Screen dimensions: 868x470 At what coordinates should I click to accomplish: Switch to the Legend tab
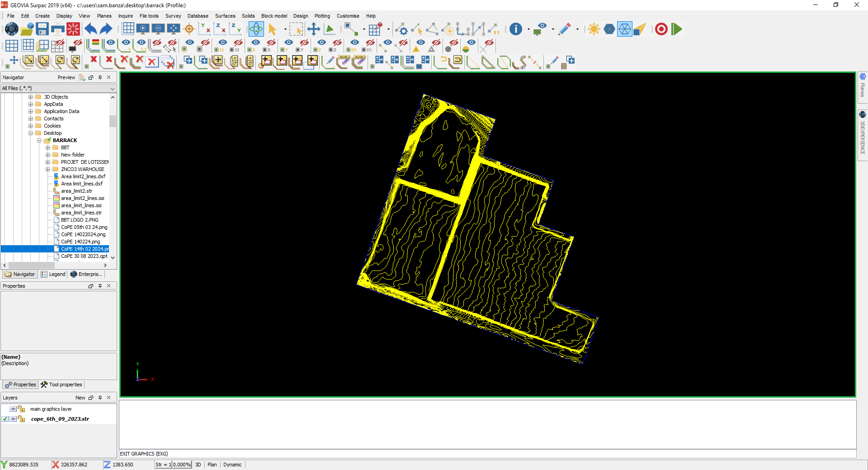click(x=53, y=274)
